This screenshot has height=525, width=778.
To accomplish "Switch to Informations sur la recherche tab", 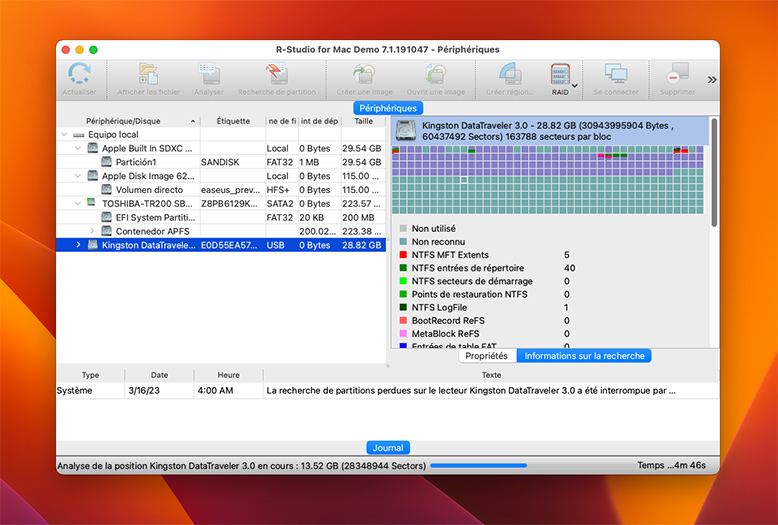I will coord(584,356).
